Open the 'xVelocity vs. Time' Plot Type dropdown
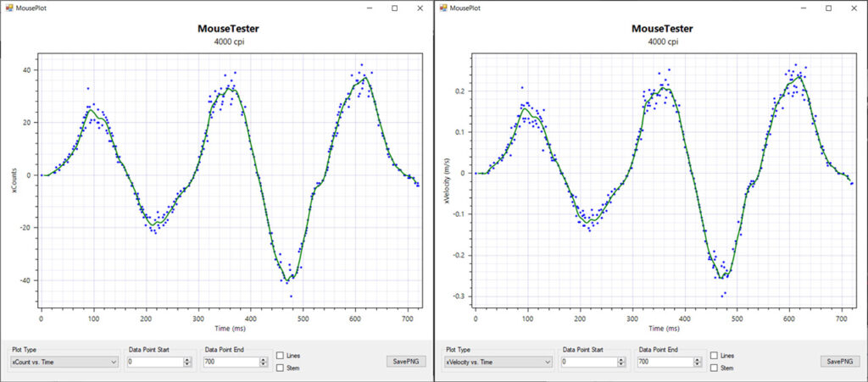This screenshot has width=868, height=382. 498,362
